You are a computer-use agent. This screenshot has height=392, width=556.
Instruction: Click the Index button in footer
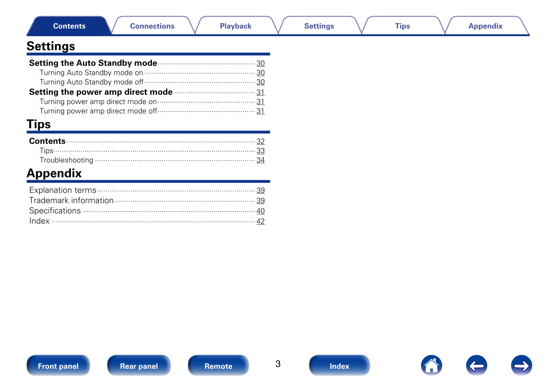point(339,366)
